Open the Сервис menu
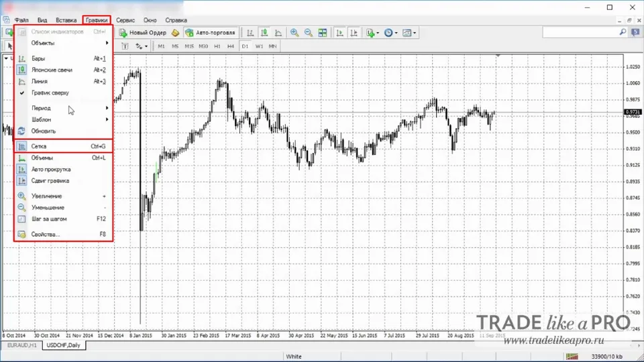 (x=125, y=20)
